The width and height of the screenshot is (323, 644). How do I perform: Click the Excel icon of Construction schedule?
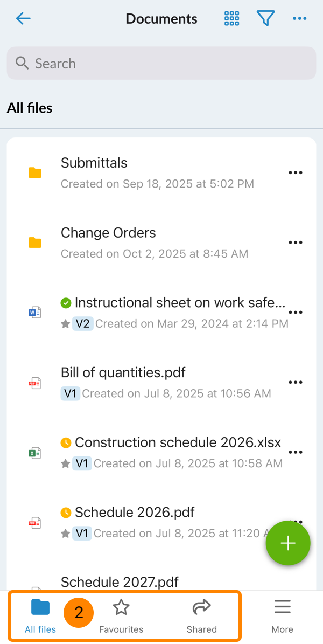coord(35,453)
